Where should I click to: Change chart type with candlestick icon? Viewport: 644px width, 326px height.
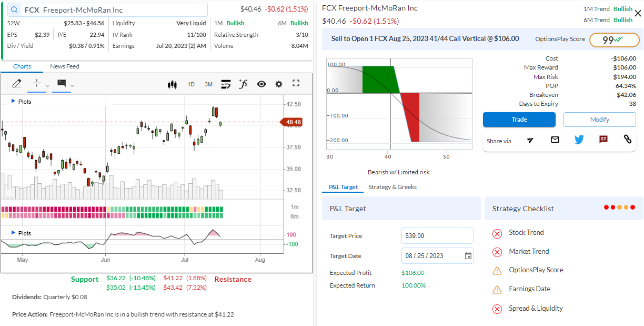click(172, 84)
